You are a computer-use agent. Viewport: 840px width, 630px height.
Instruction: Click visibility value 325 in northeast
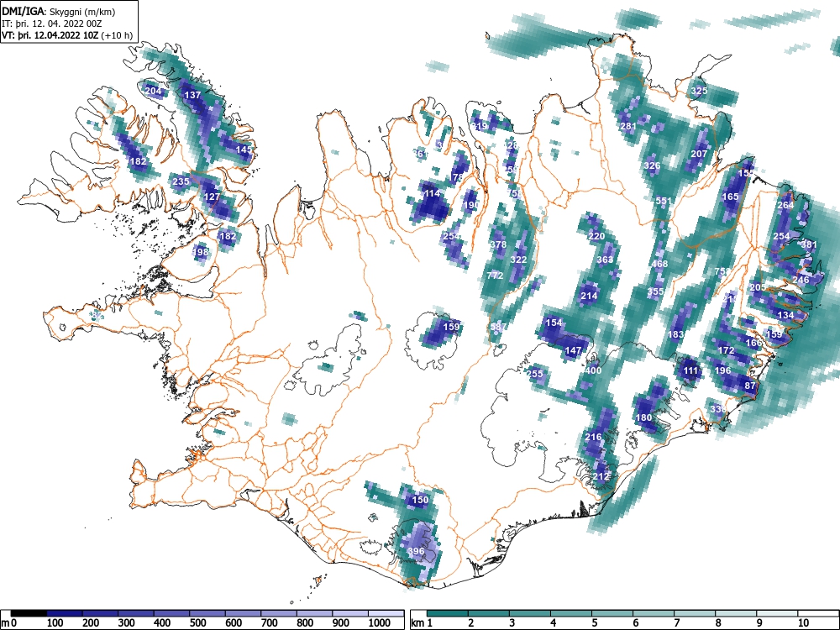tap(699, 91)
